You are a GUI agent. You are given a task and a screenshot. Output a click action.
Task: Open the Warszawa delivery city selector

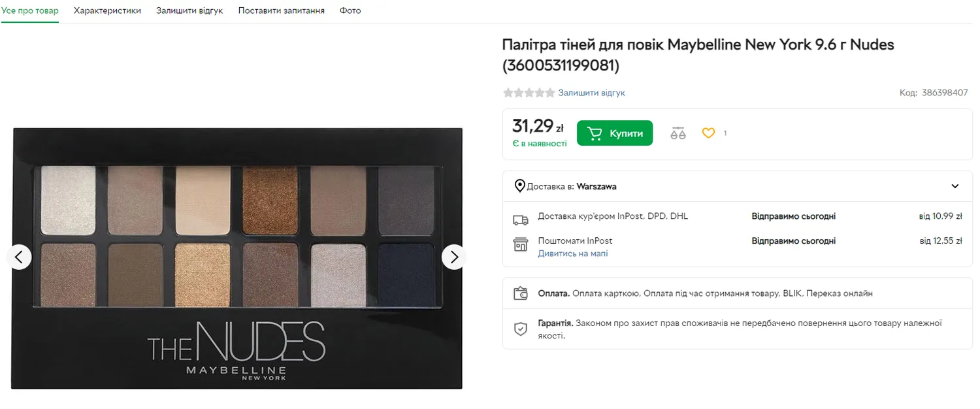[x=596, y=186]
